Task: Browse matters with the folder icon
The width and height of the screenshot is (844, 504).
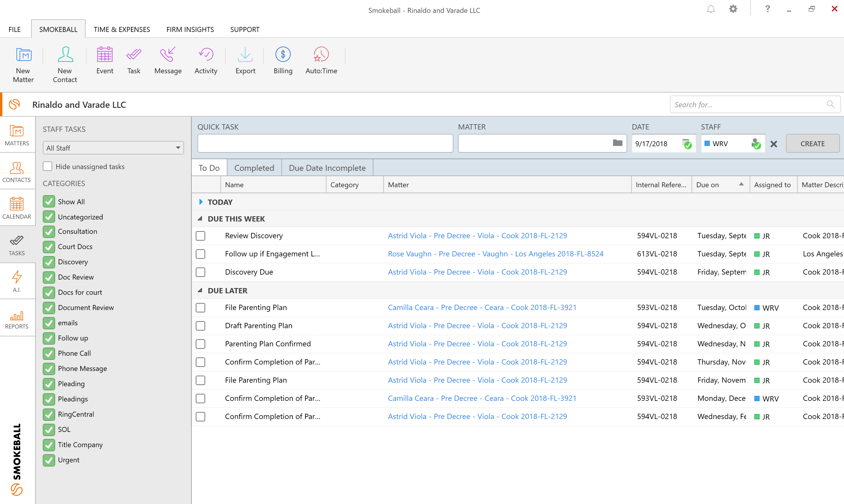Action: pos(617,143)
